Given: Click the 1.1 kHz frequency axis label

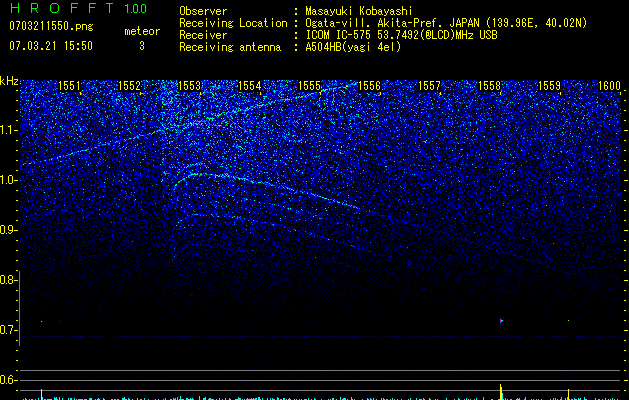Looking at the screenshot, I should point(8,130).
